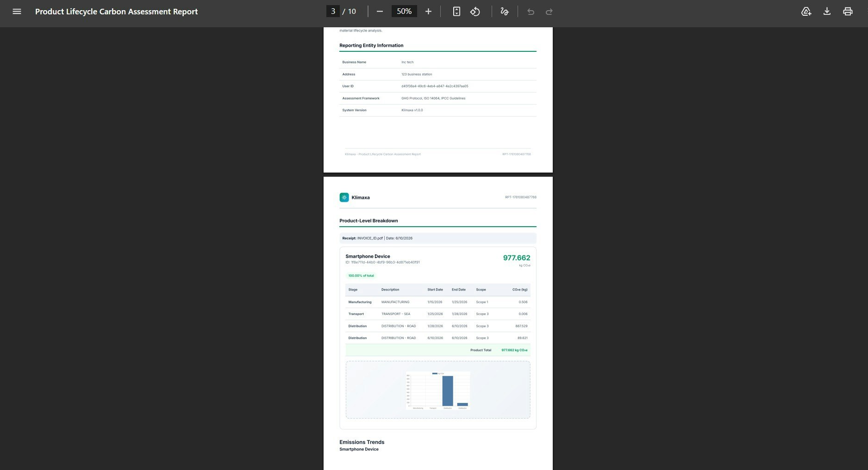
Task: Download the PDF file
Action: tap(827, 12)
